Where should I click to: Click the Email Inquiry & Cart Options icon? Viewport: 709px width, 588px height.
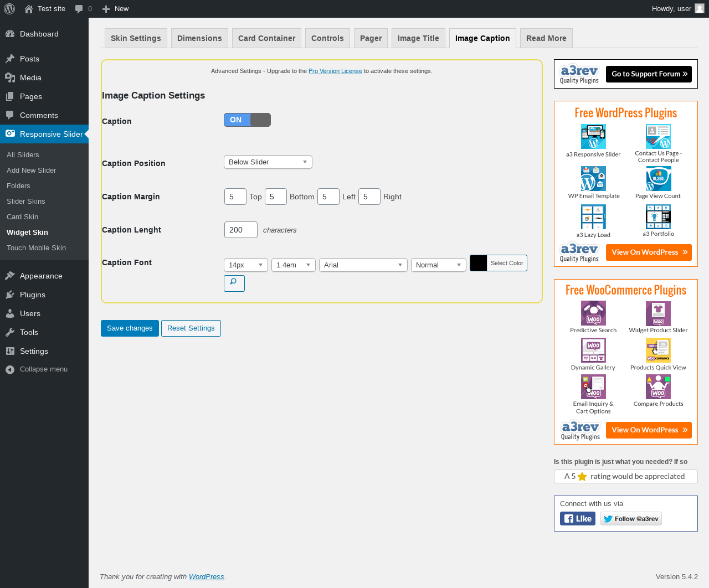593,387
